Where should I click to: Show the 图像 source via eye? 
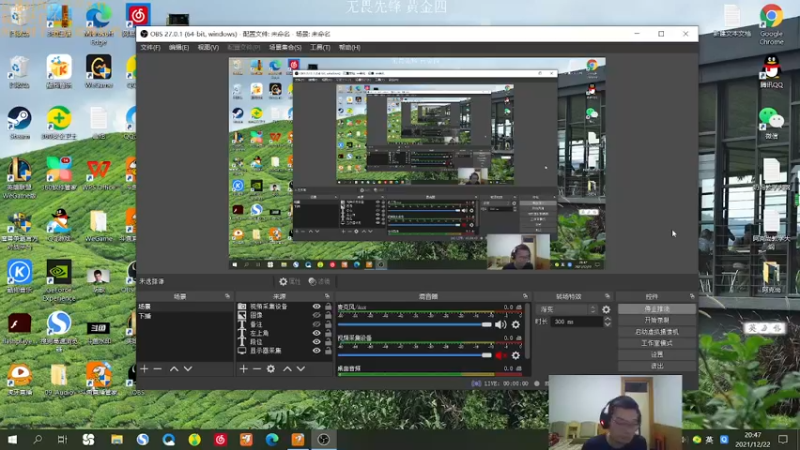316,315
